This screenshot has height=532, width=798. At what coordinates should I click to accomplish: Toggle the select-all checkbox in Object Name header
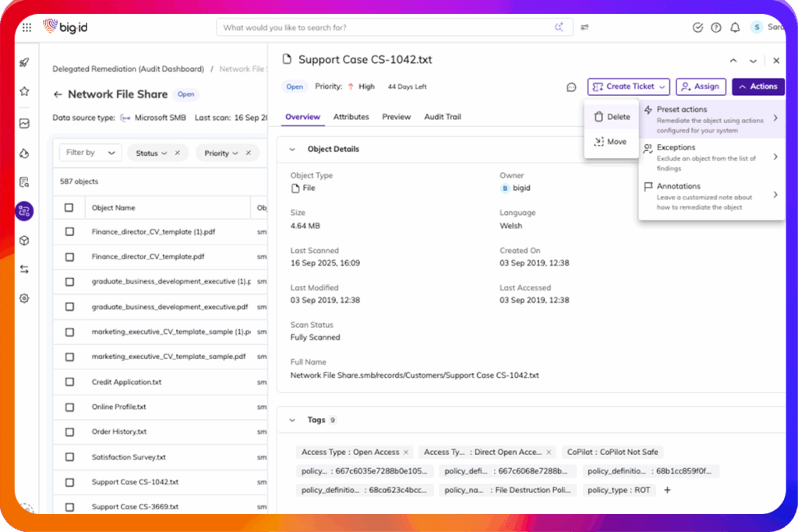click(x=69, y=208)
